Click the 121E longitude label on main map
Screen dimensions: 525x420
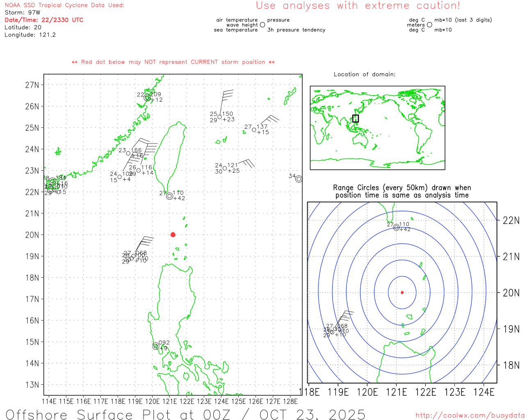point(169,401)
